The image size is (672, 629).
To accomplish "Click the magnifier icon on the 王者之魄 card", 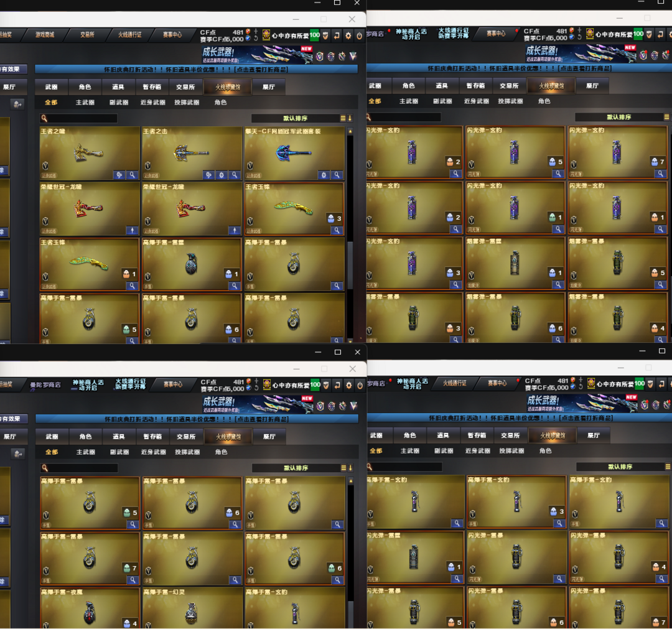I will pos(133,175).
